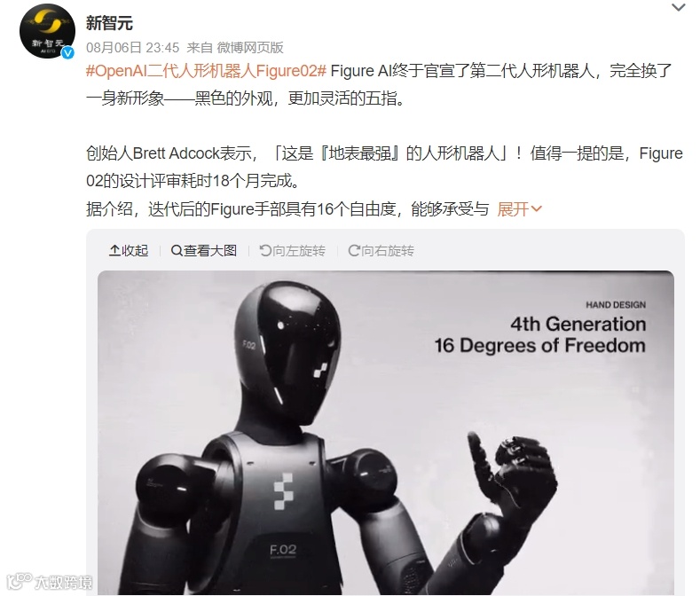Rotate image left with 向左旋转

point(293,250)
